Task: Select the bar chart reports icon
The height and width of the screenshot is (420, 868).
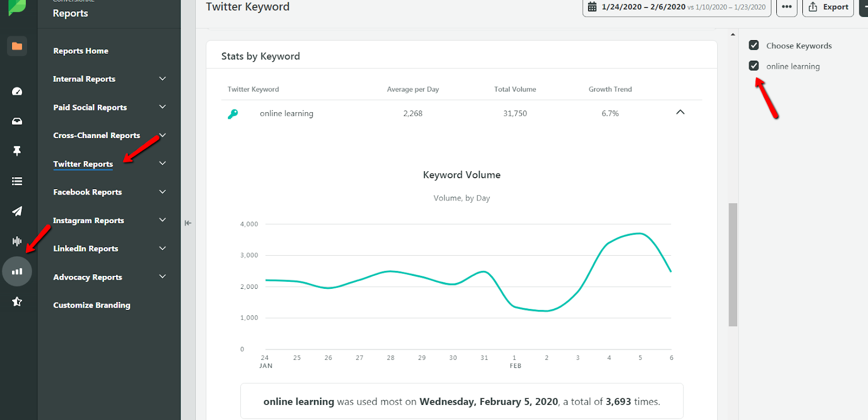Action: pos(17,272)
